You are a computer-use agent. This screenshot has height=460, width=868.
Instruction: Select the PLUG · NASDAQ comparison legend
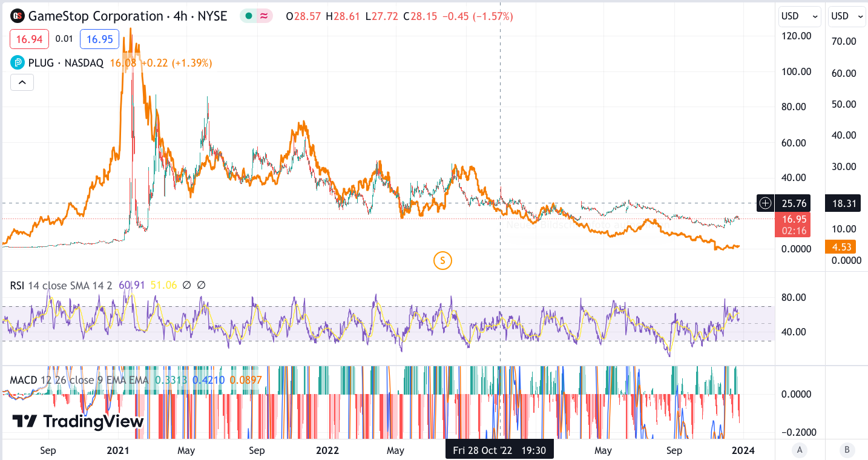pos(66,62)
